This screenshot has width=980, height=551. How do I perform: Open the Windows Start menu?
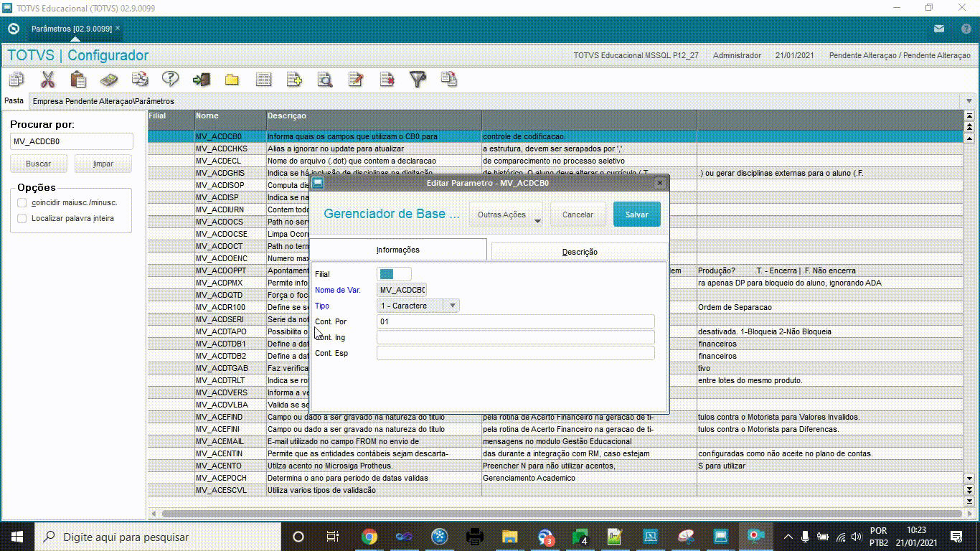(x=16, y=537)
